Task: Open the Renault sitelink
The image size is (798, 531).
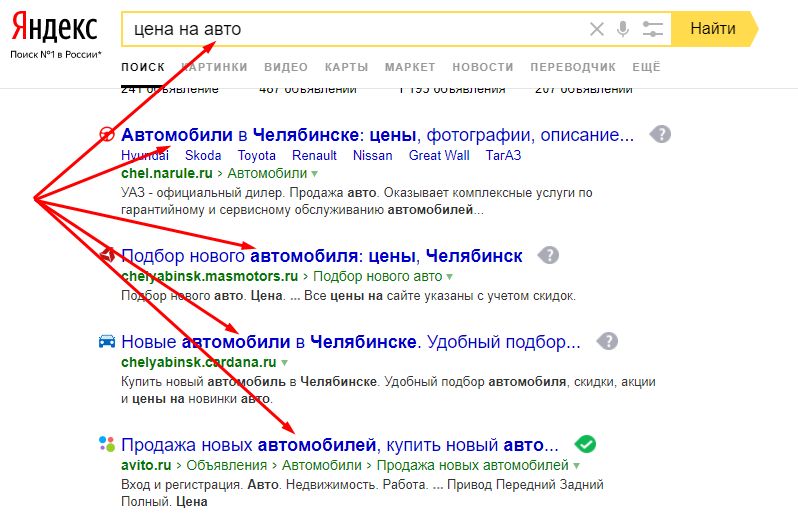Action: point(314,155)
